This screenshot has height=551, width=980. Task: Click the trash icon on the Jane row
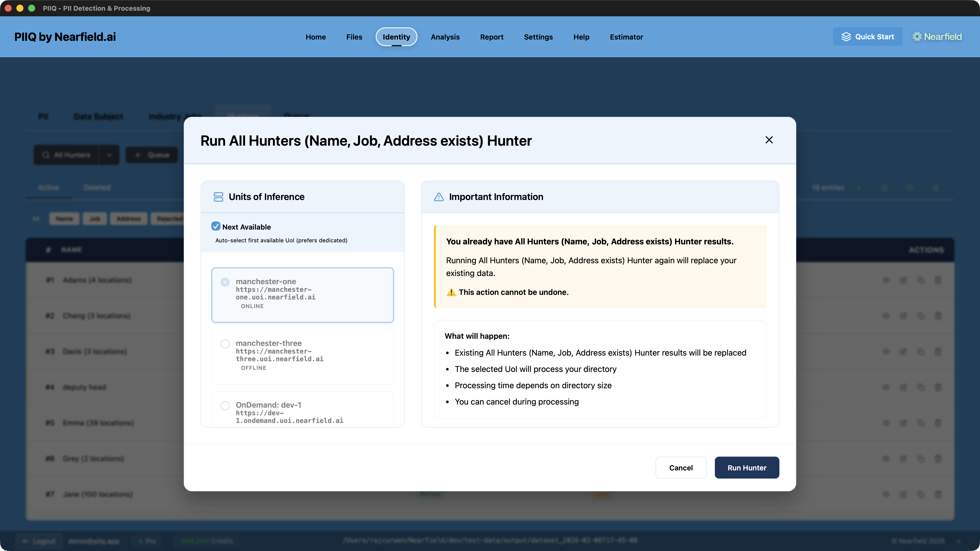coord(938,494)
